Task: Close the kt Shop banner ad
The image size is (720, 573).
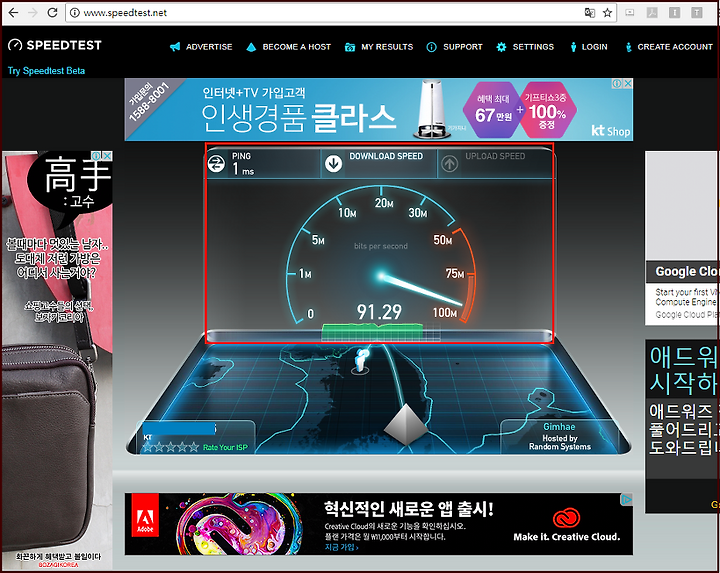Action: point(628,84)
